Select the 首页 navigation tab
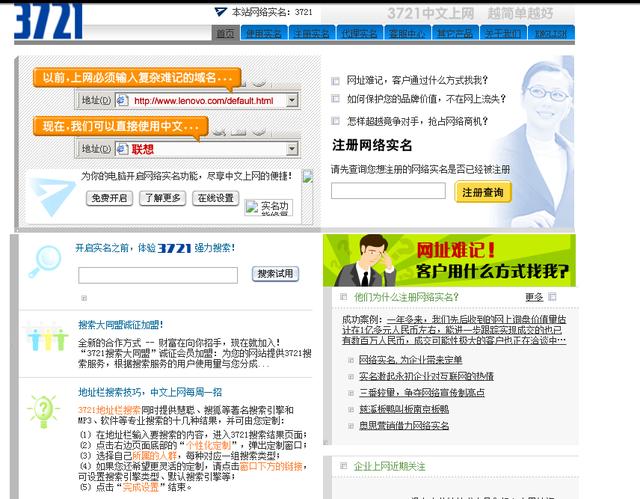The width and height of the screenshot is (640, 499). pyautogui.click(x=225, y=33)
